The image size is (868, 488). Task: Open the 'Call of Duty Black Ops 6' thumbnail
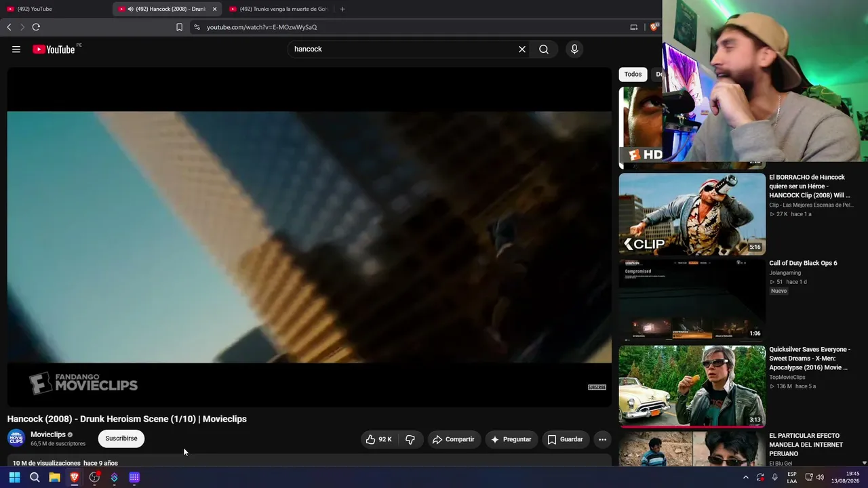pyautogui.click(x=692, y=300)
